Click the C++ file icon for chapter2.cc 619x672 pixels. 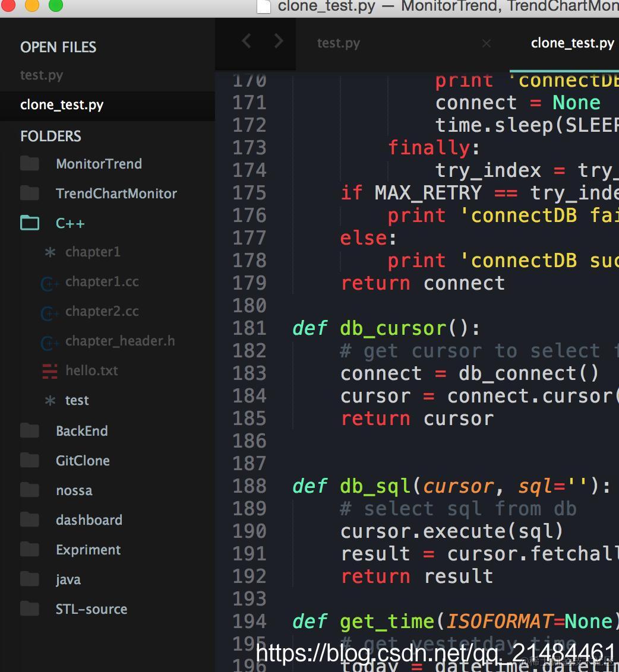click(49, 313)
